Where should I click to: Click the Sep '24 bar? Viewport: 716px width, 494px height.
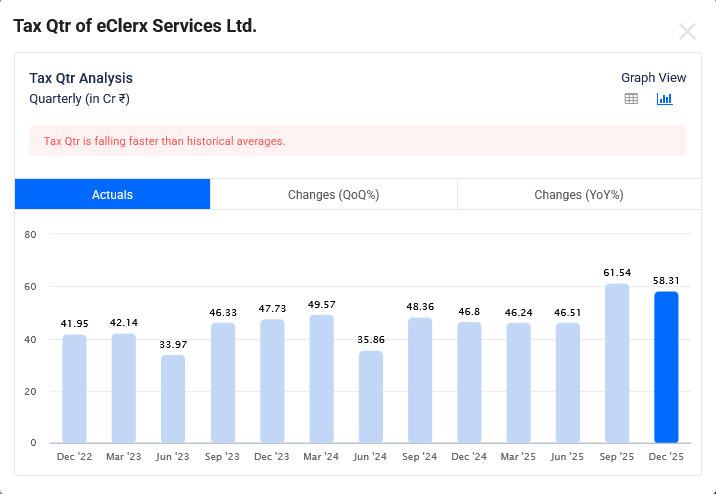pyautogui.click(x=420, y=380)
